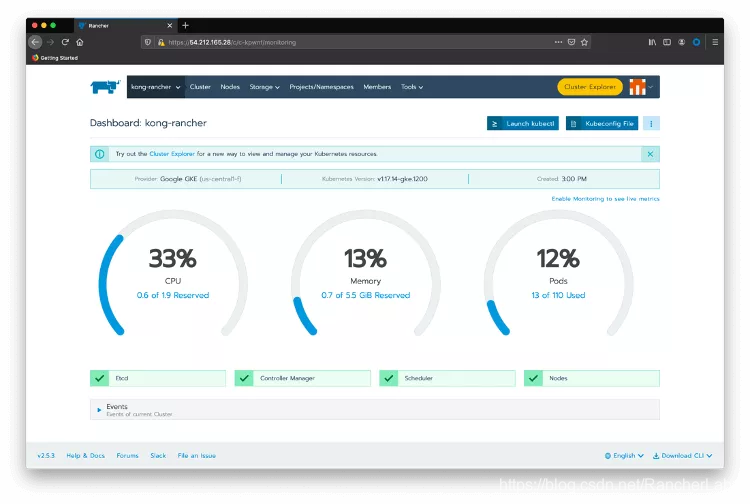Follow the Cluster Explorer banner link
750x504 pixels.
pyautogui.click(x=172, y=154)
